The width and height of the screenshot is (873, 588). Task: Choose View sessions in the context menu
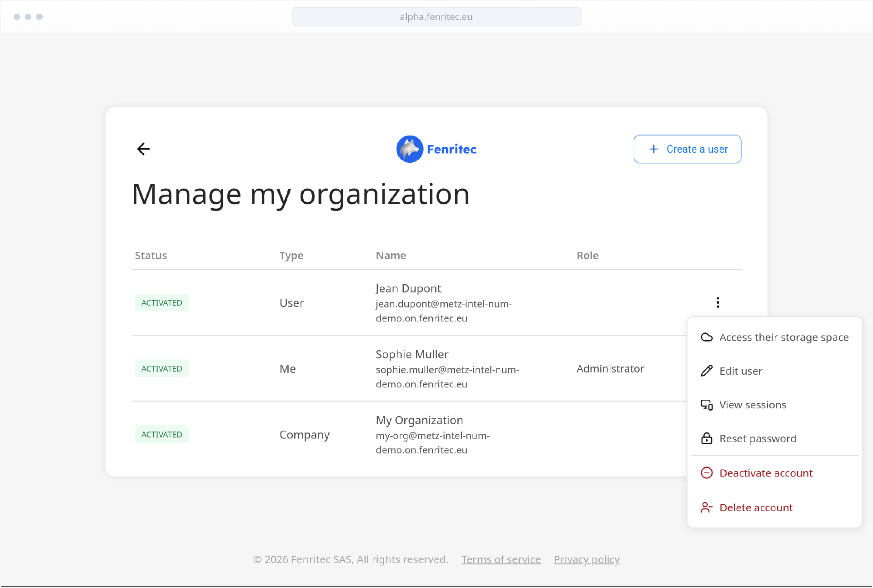(753, 404)
